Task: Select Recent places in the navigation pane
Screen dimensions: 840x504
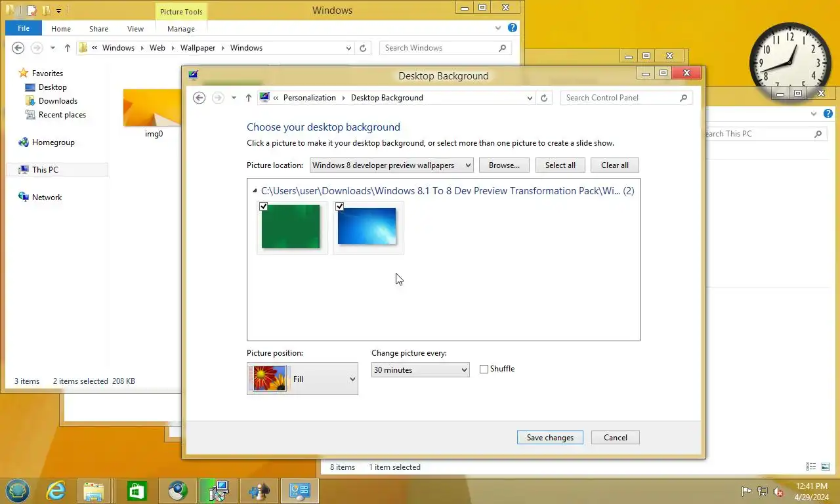Action: pyautogui.click(x=62, y=115)
